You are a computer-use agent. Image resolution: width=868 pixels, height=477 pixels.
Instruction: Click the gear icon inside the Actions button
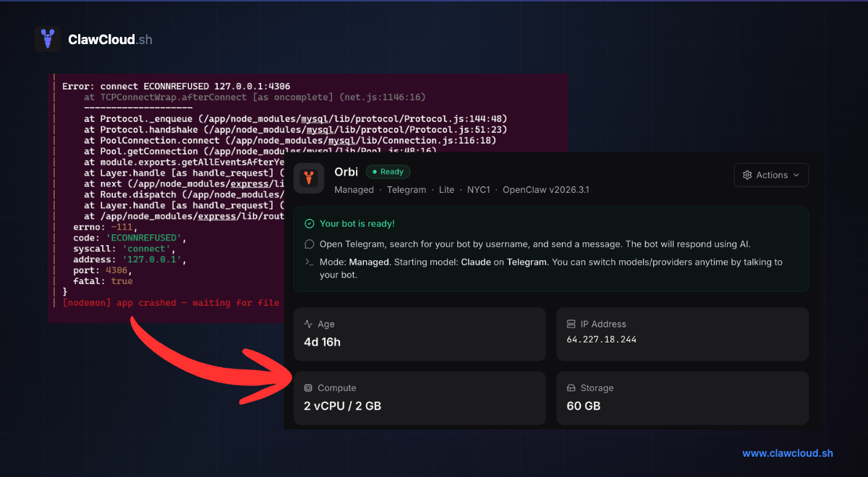click(x=748, y=174)
